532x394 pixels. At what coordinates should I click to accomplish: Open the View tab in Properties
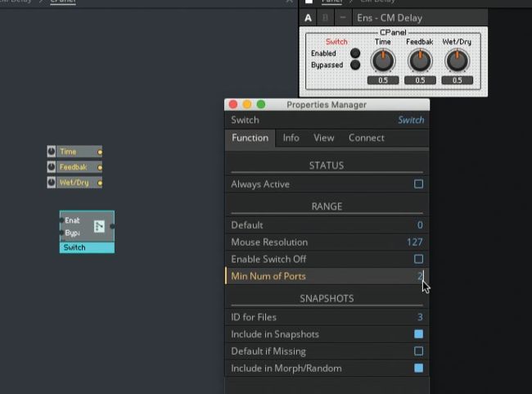(323, 138)
